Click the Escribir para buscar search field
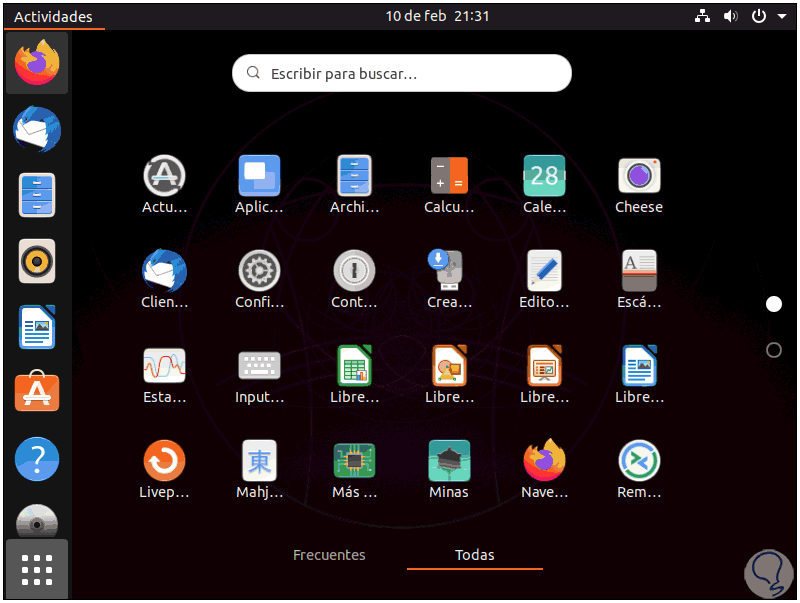This screenshot has width=800, height=603. (402, 73)
